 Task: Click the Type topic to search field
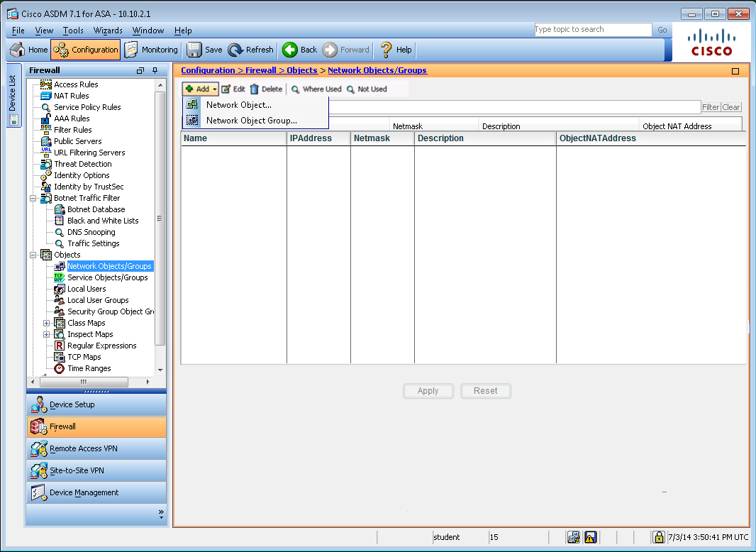[x=592, y=30]
